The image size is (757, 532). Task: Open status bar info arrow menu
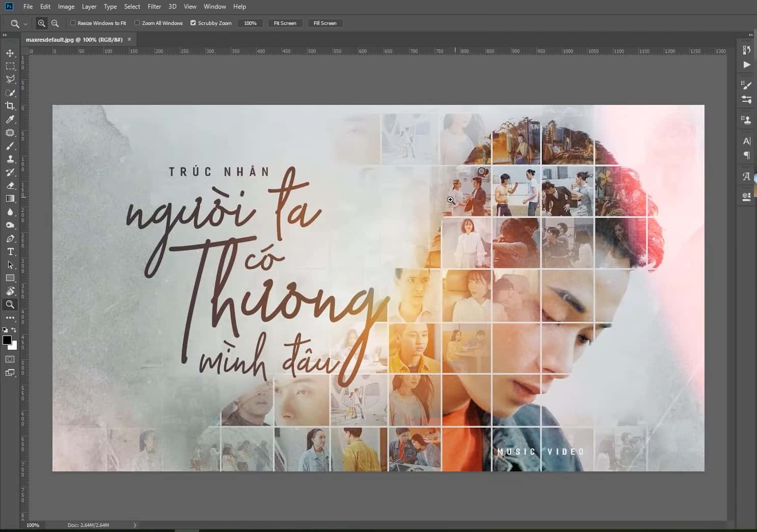(135, 525)
